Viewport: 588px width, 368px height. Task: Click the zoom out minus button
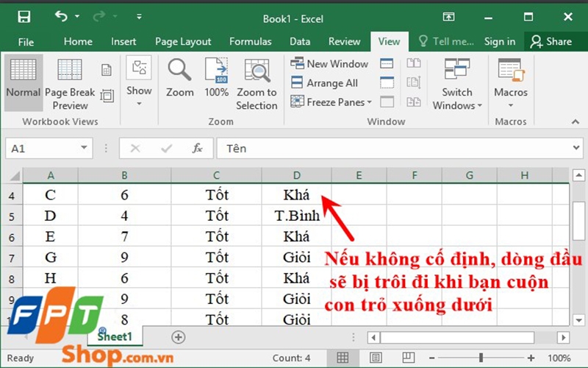432,358
